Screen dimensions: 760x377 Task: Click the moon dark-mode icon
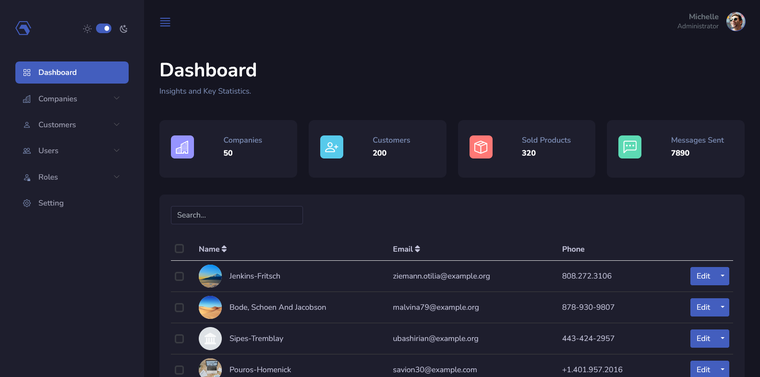tap(124, 29)
